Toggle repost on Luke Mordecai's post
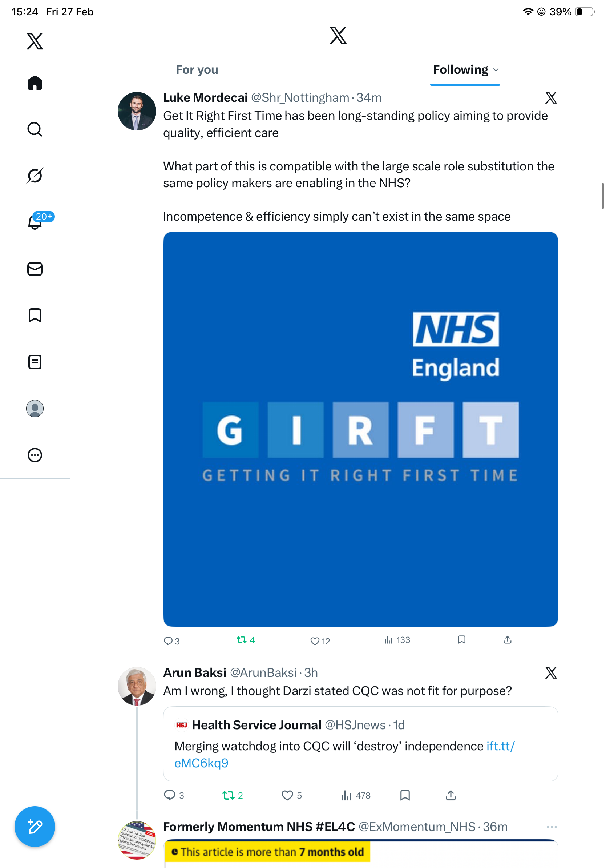The image size is (606, 868). 241,640
